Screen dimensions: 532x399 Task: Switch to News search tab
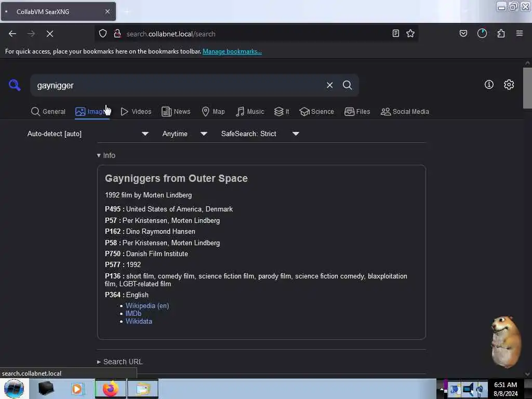[176, 112]
